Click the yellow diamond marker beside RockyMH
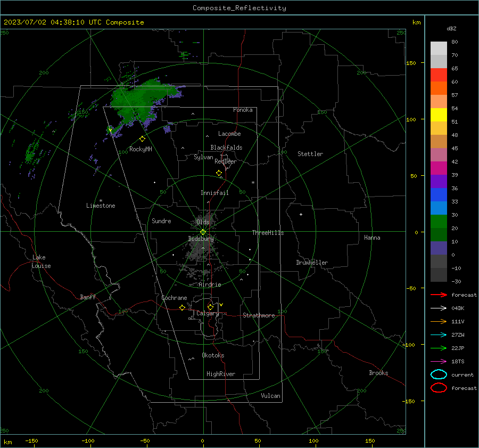Image resolution: width=479 pixels, height=448 pixels. pyautogui.click(x=142, y=139)
